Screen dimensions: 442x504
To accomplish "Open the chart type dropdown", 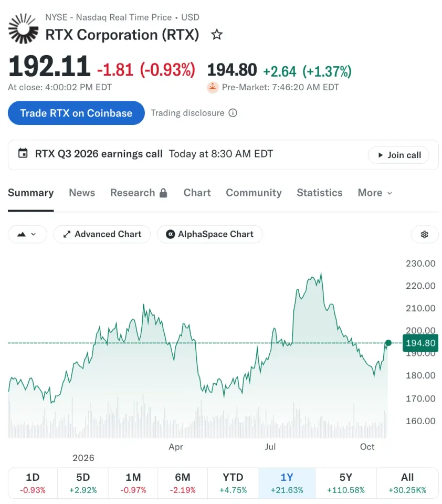I will 27,234.
